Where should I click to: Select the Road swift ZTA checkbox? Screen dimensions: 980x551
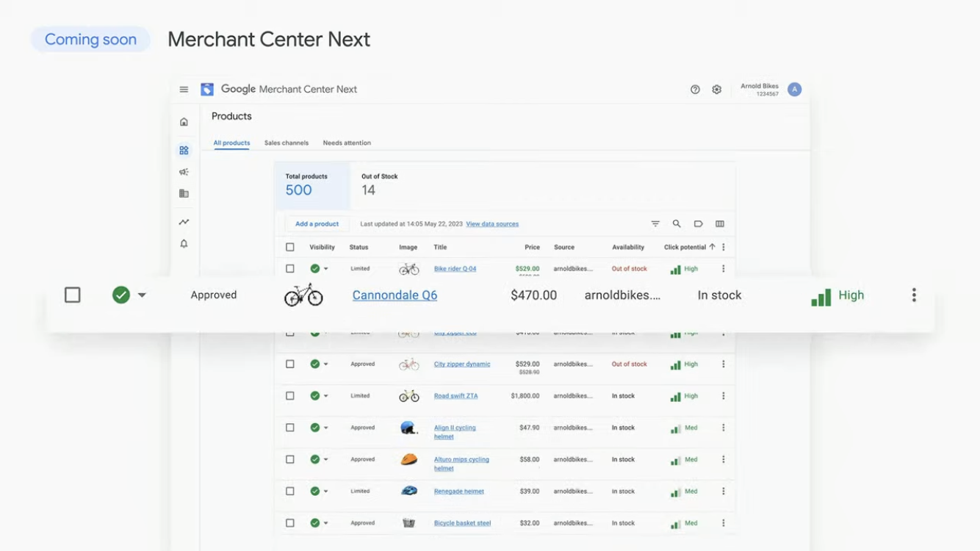tap(290, 396)
